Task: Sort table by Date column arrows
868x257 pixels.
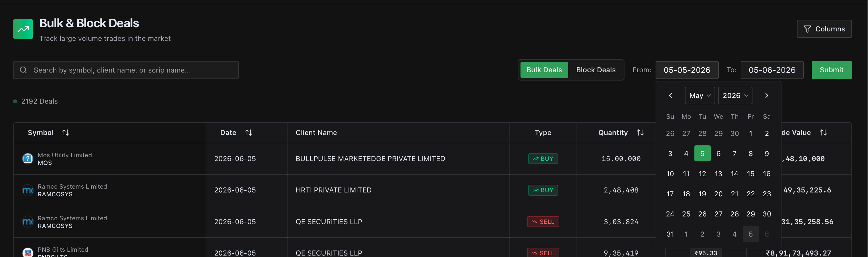Action: (249, 133)
